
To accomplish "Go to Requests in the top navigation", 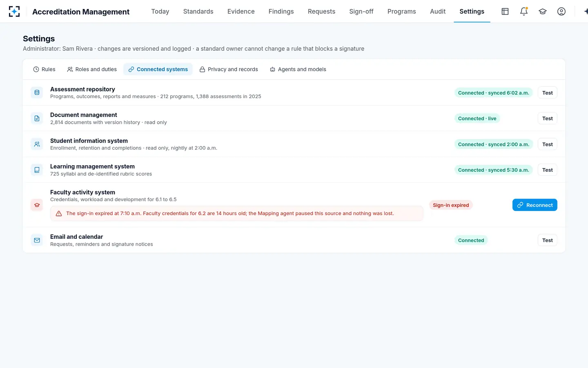I will [322, 11].
